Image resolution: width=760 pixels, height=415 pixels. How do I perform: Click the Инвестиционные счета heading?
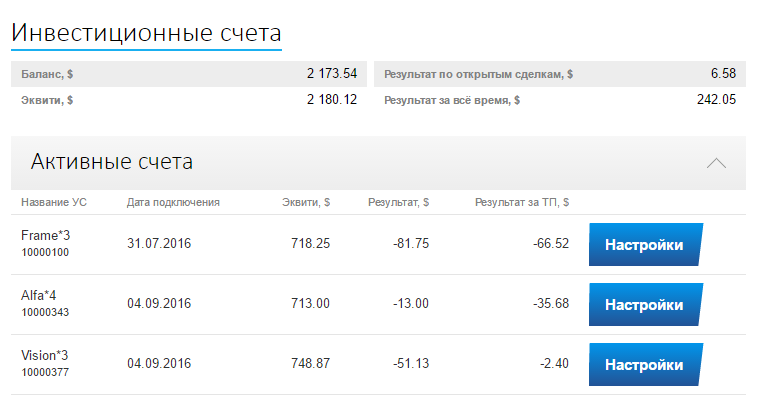pyautogui.click(x=146, y=32)
